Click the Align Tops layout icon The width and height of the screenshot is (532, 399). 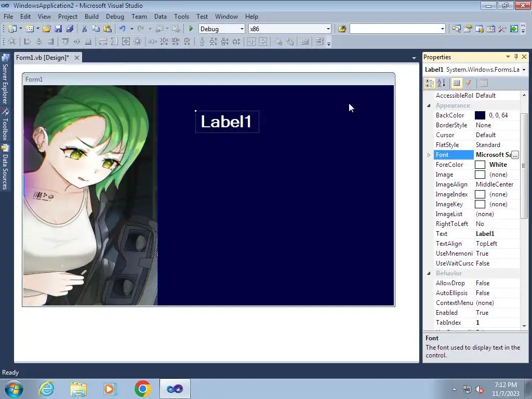[65, 42]
